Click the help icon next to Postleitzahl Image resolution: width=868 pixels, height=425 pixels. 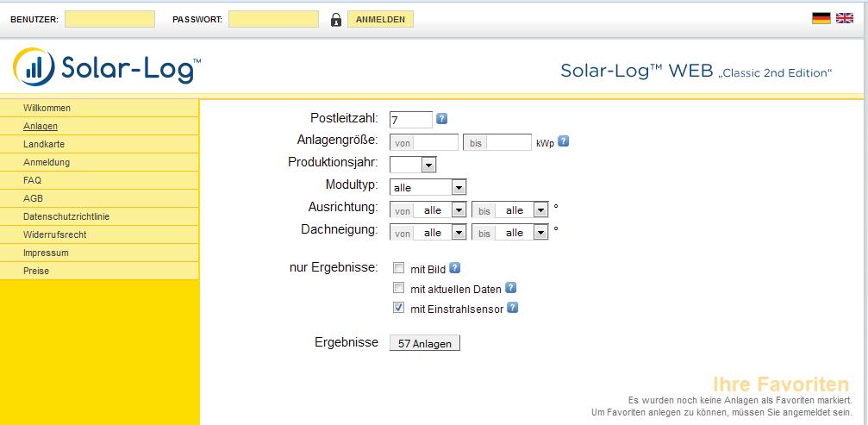(x=441, y=118)
